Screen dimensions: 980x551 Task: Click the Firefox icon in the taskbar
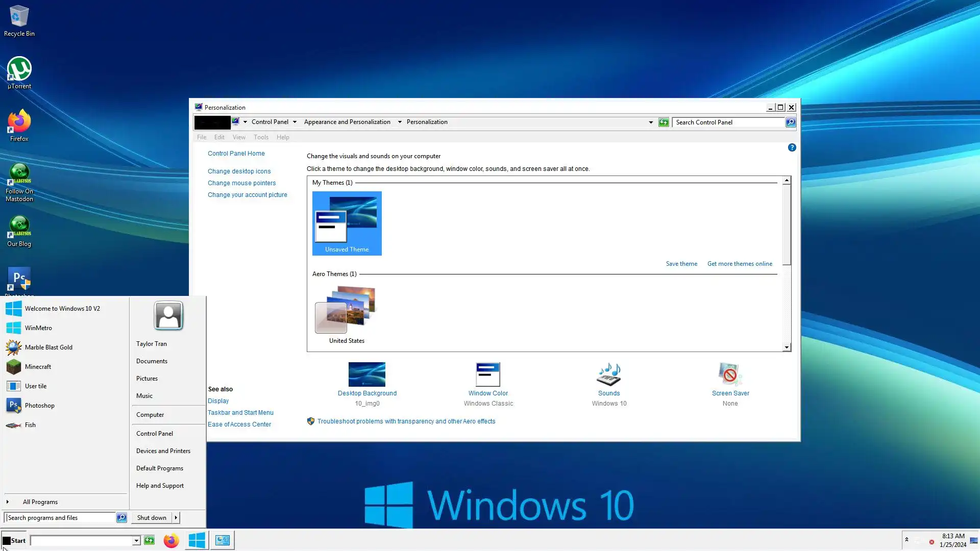tap(171, 540)
